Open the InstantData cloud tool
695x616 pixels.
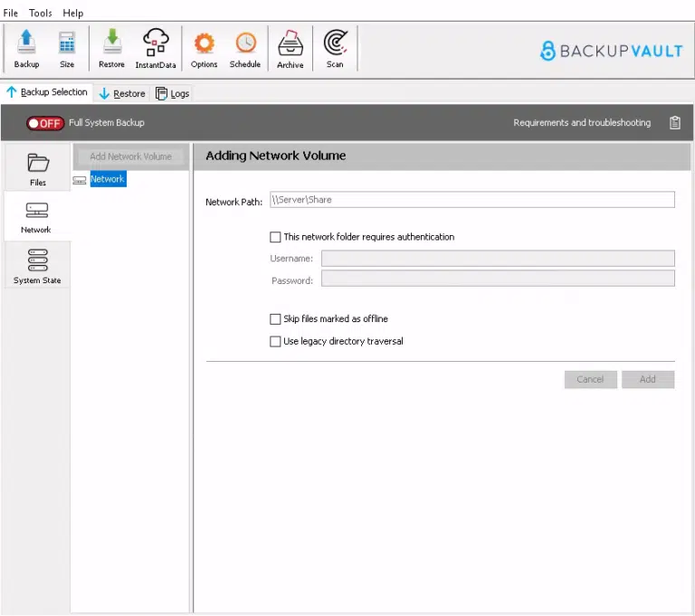tap(156, 48)
